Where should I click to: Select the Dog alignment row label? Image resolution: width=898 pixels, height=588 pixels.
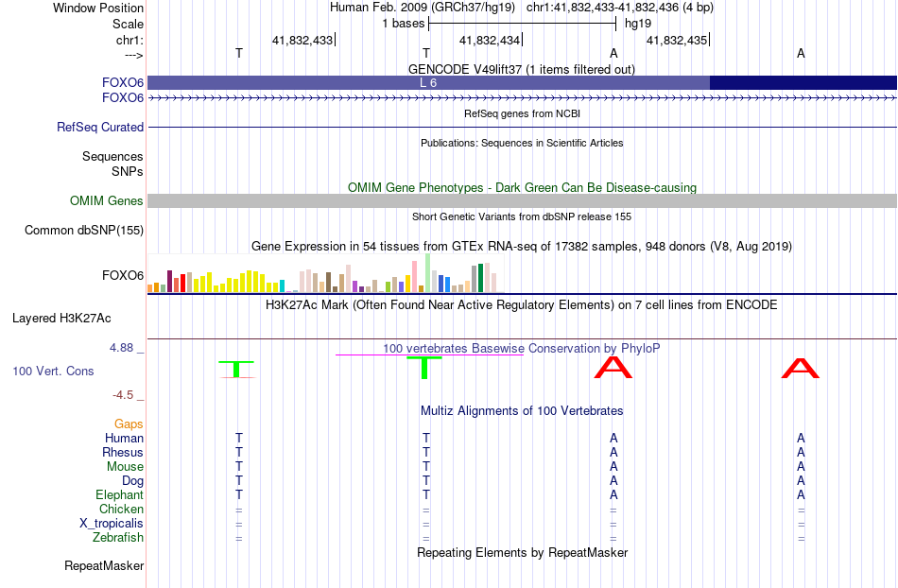(x=132, y=481)
